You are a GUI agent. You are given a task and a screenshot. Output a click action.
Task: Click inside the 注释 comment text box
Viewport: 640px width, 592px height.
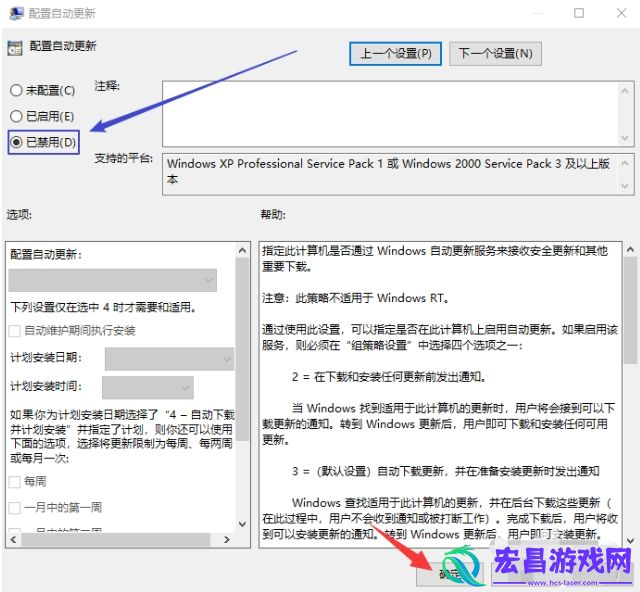click(x=390, y=114)
